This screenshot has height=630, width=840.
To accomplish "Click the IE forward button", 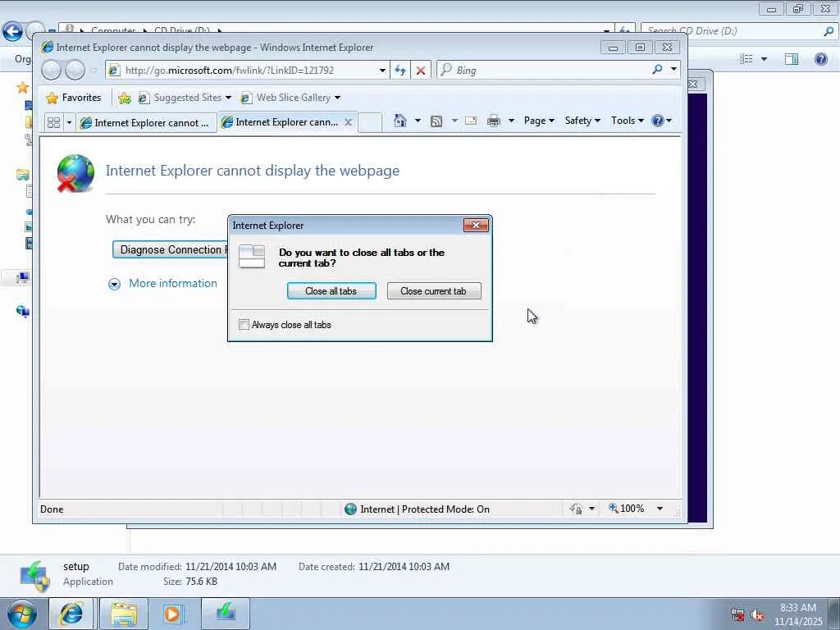I will pyautogui.click(x=75, y=71).
